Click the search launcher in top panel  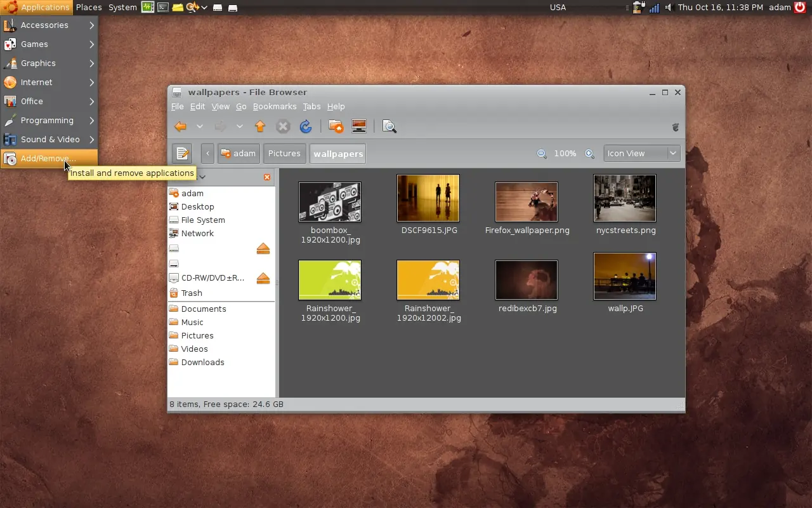click(192, 8)
